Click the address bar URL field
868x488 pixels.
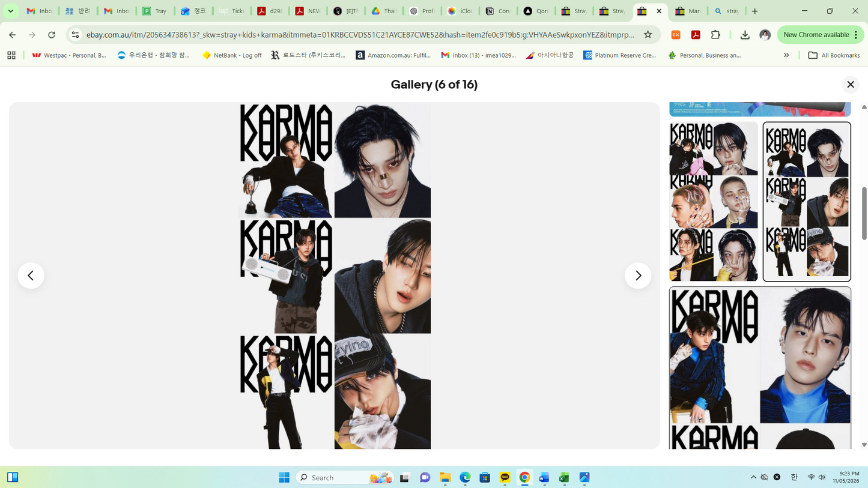coord(360,35)
